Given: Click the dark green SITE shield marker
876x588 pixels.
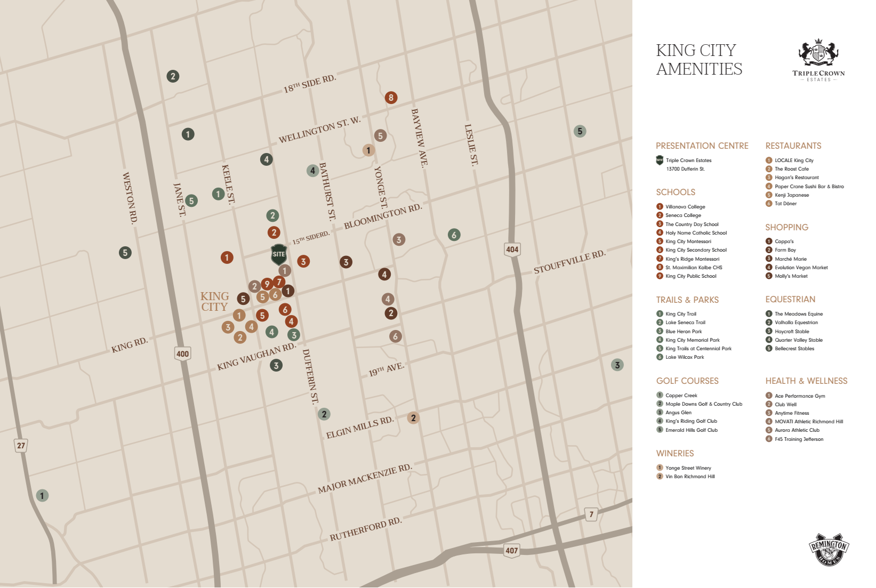Looking at the screenshot, I should pos(279,254).
